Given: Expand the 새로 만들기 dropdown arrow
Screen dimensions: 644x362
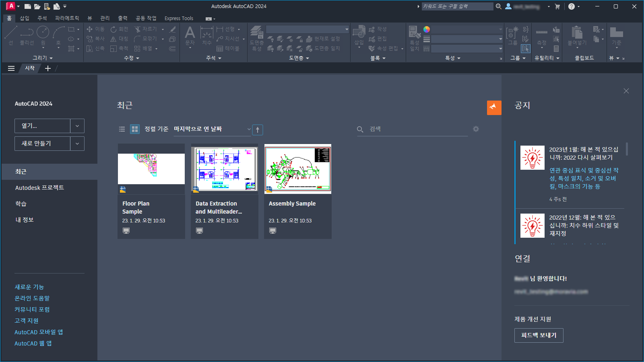Looking at the screenshot, I should pyautogui.click(x=77, y=144).
